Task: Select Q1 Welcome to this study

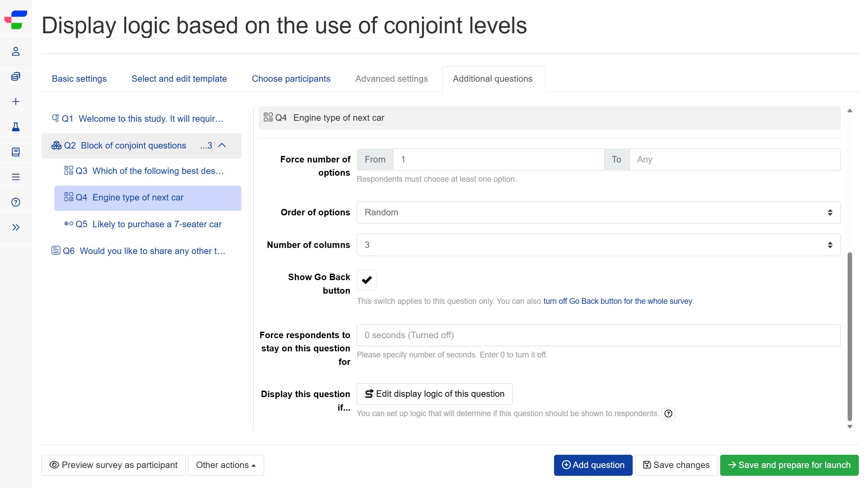Action: [141, 119]
